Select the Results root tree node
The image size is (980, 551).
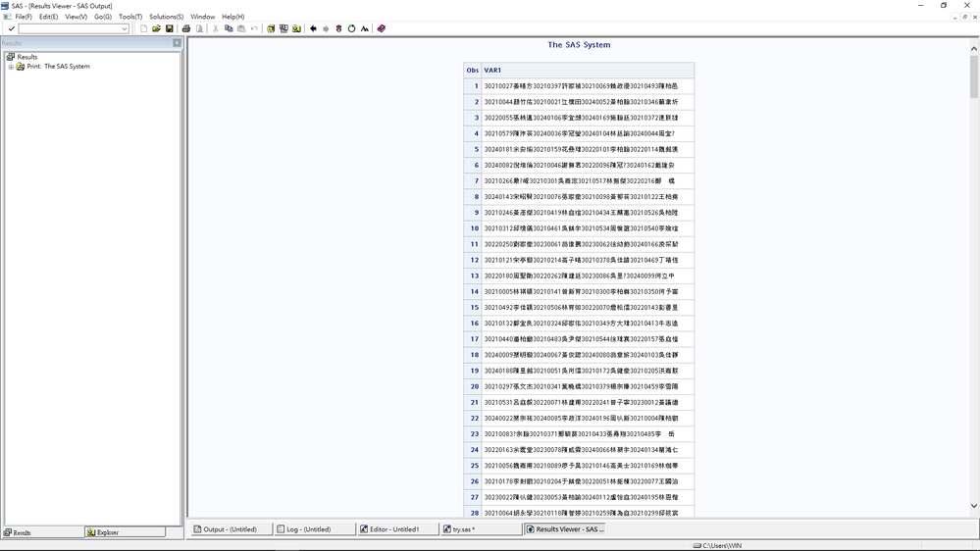pyautogui.click(x=26, y=57)
